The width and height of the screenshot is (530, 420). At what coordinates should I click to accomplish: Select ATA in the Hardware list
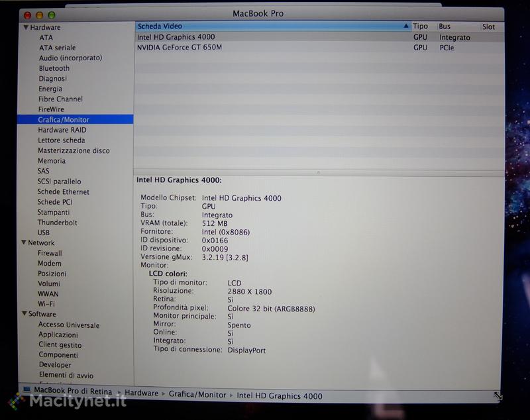(x=46, y=38)
